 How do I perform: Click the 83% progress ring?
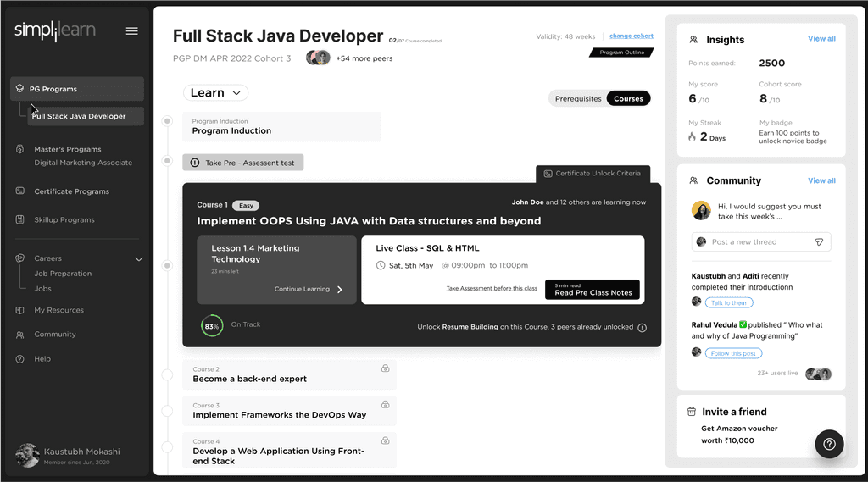click(x=212, y=326)
